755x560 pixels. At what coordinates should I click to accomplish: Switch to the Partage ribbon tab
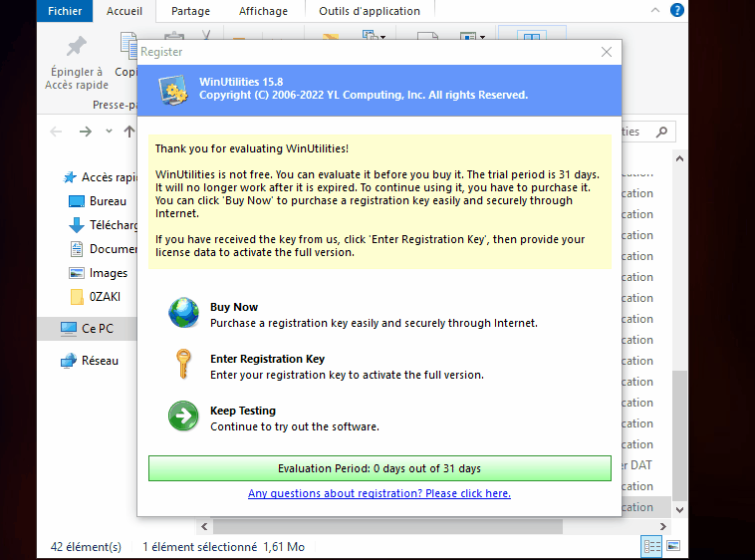[x=190, y=11]
